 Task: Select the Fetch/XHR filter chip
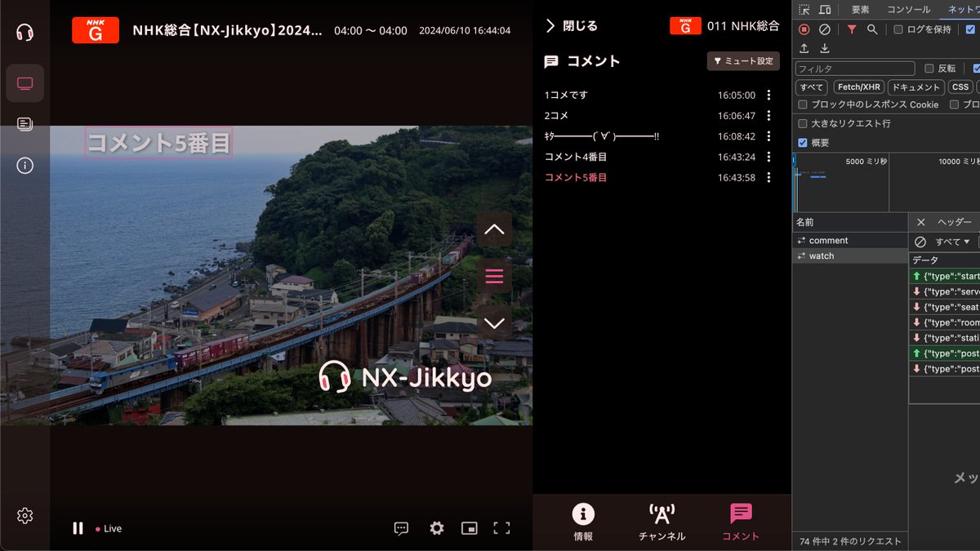pos(860,87)
